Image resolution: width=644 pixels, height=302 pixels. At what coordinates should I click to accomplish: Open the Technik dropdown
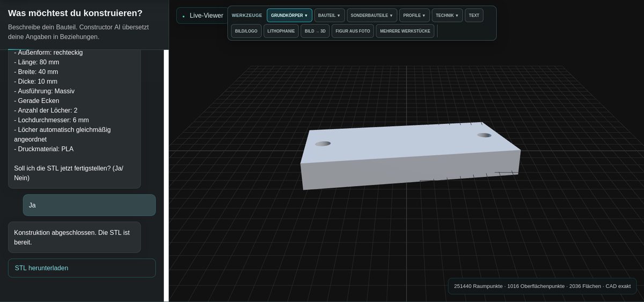[447, 16]
